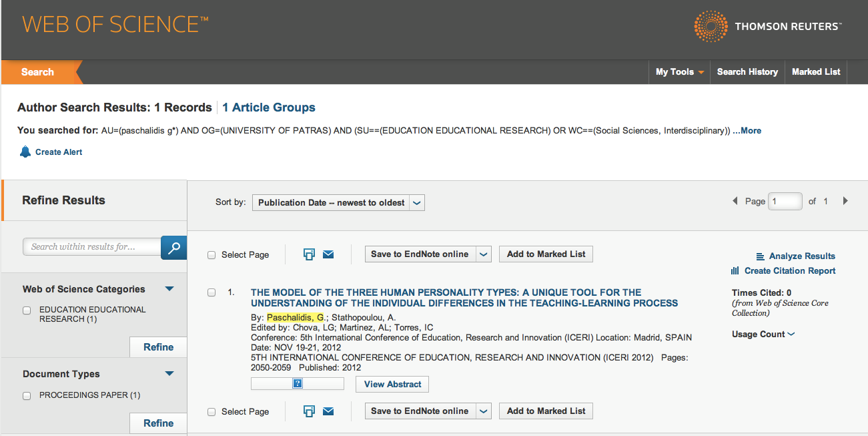Image resolution: width=868 pixels, height=436 pixels.
Task: Click Add to Marked List below the record
Action: (546, 411)
